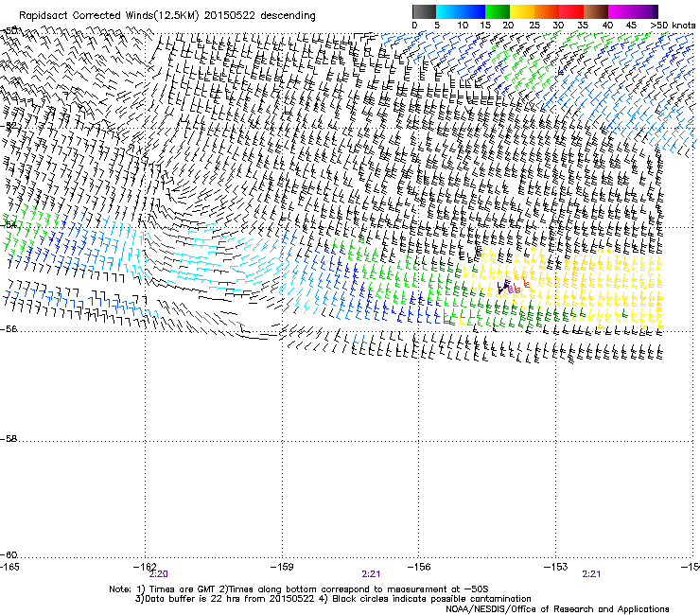Screen dimensions: 700x615
Task: Click the '20150522 descending' text in the title
Action: (260, 16)
